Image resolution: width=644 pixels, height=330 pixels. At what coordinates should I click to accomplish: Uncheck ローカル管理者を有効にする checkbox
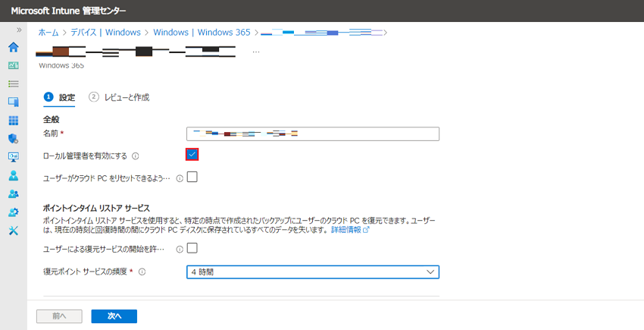pyautogui.click(x=192, y=155)
